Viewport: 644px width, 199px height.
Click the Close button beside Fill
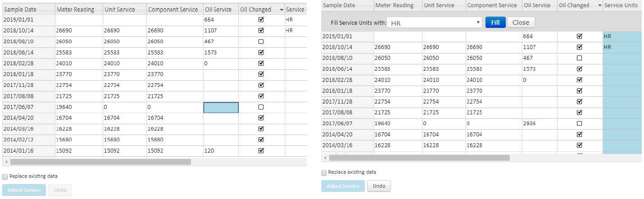pyautogui.click(x=521, y=23)
